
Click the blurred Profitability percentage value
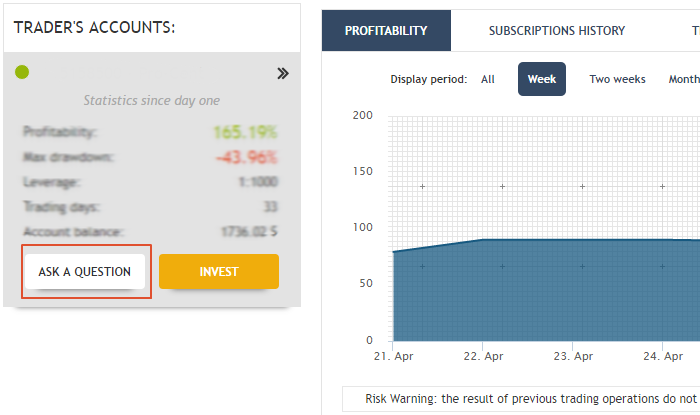pos(245,132)
